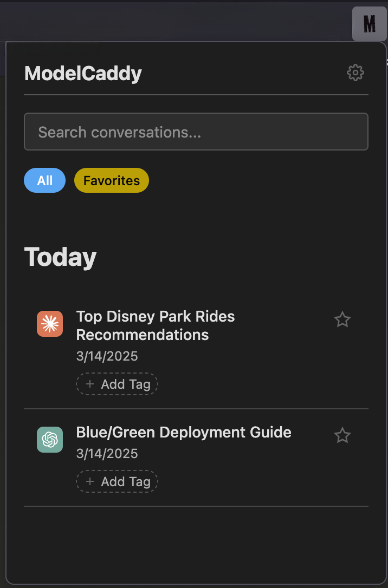Screen dimensions: 388x588
Task: Open the Blue/Green Deployment Guide conversation
Action: pyautogui.click(x=184, y=432)
